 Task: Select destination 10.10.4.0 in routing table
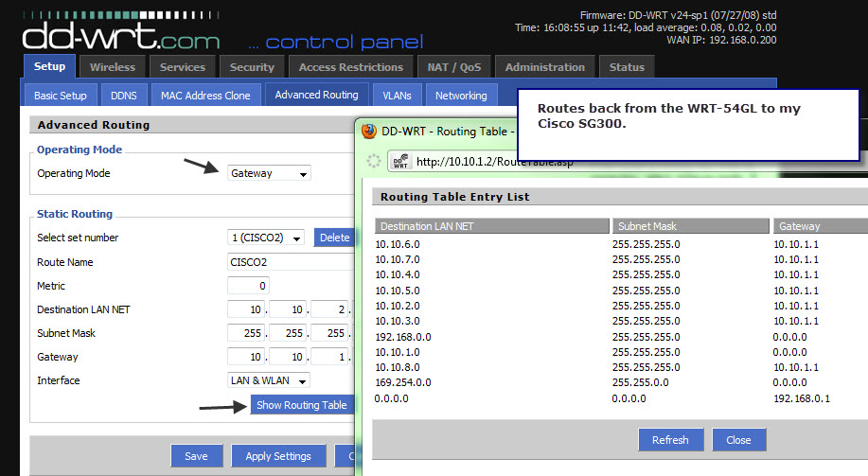pos(398,274)
